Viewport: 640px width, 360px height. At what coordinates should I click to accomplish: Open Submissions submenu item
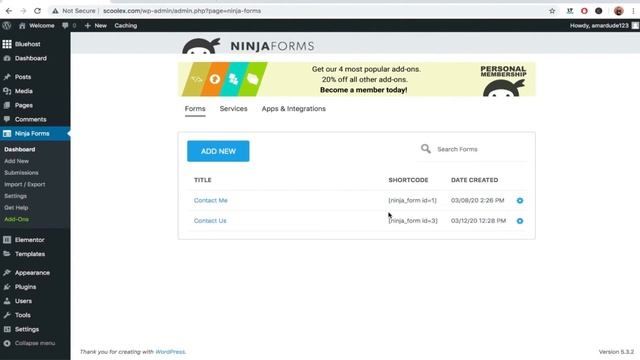(x=21, y=173)
